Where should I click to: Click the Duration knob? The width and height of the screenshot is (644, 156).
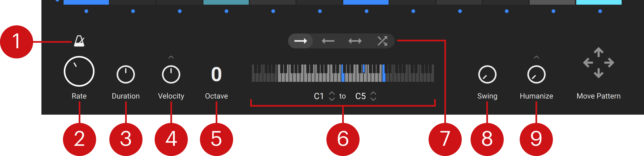click(x=126, y=74)
